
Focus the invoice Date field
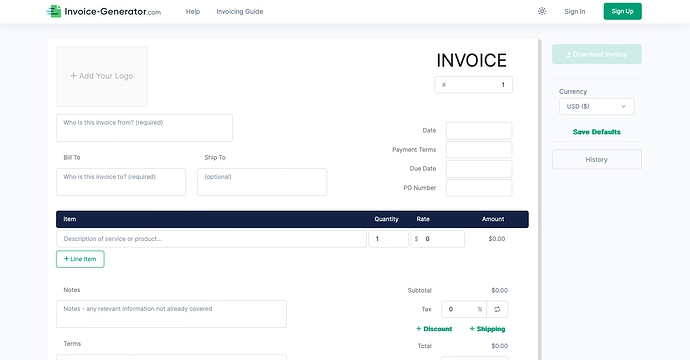[479, 131]
